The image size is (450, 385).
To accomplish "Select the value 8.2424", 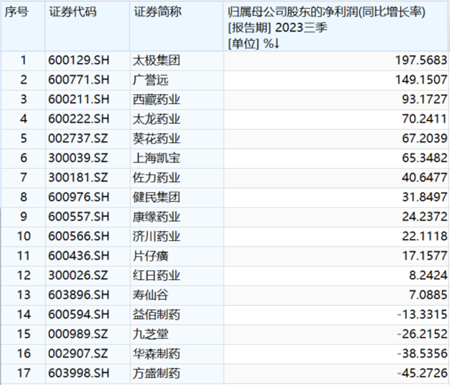I will 428,275.
